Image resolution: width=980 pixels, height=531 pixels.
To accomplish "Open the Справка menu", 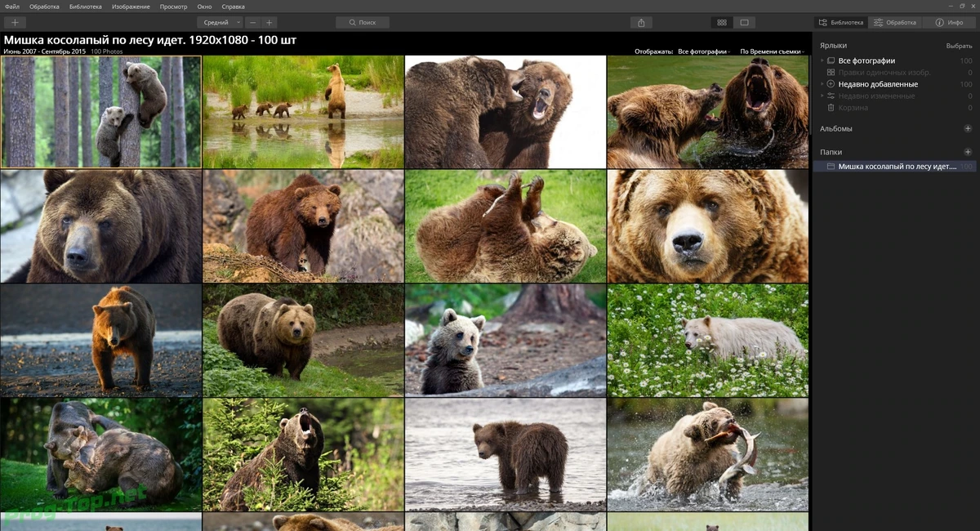I will click(233, 7).
